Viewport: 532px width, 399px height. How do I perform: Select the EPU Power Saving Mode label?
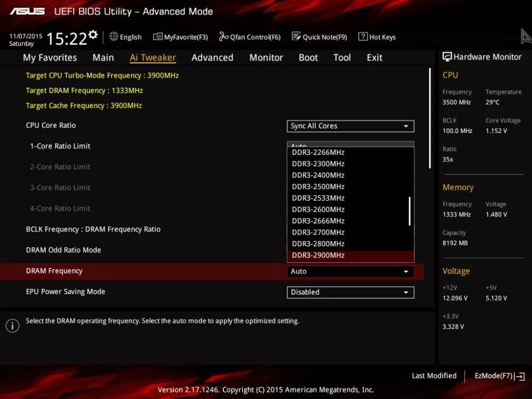click(65, 292)
